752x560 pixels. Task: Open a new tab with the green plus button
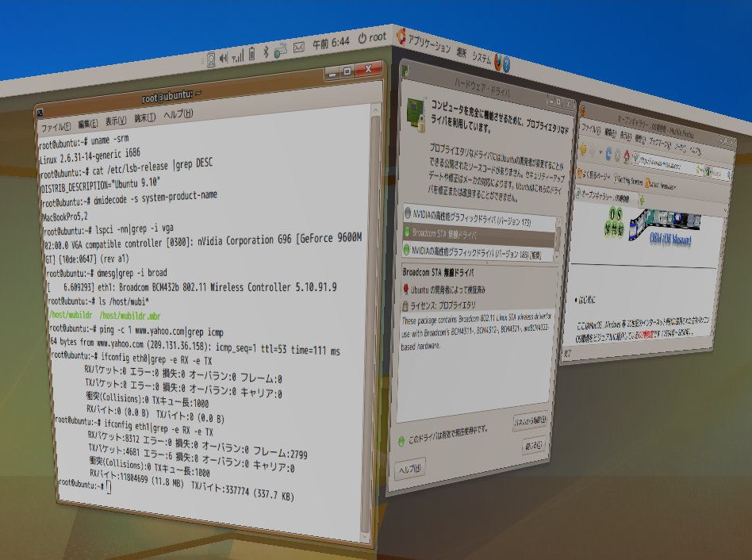tap(642, 201)
